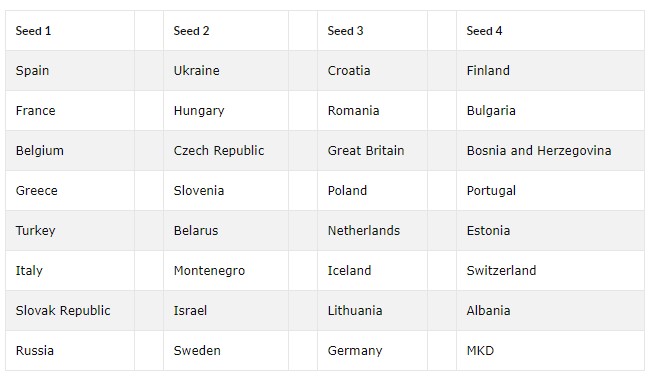
Task: Click the Great Britain cell
Action: pos(366,150)
